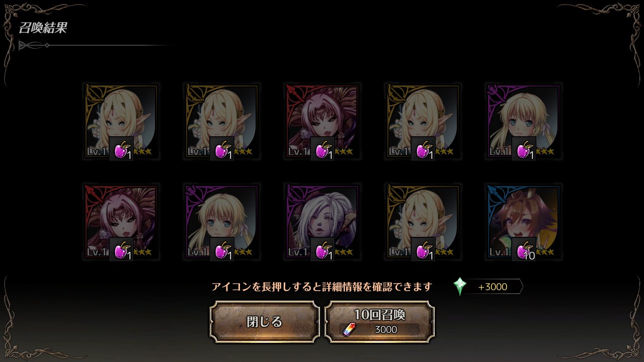Close the summon results with 閉じる

tap(265, 322)
